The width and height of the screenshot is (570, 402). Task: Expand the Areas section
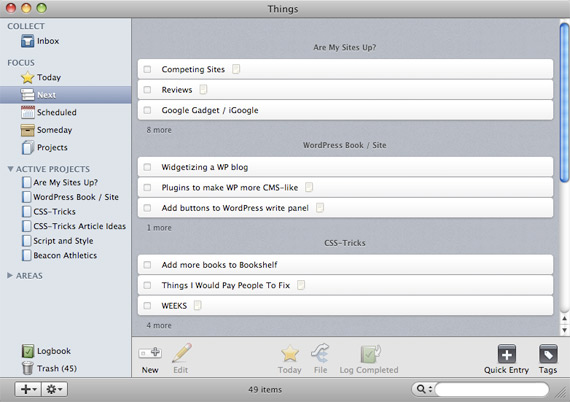pos(10,276)
